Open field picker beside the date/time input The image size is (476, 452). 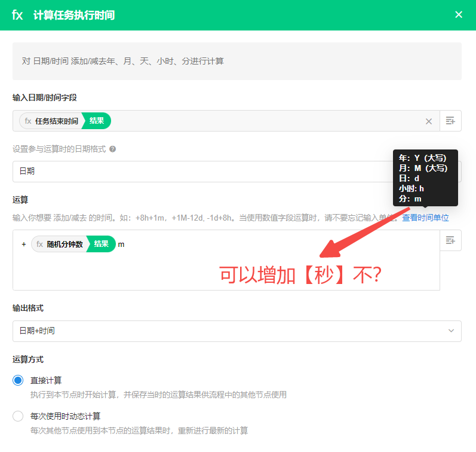450,121
